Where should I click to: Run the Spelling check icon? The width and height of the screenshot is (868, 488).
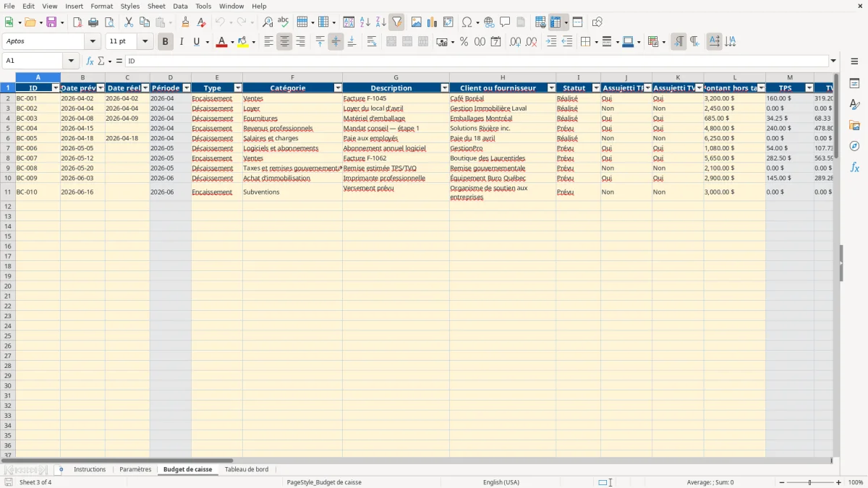click(x=284, y=22)
